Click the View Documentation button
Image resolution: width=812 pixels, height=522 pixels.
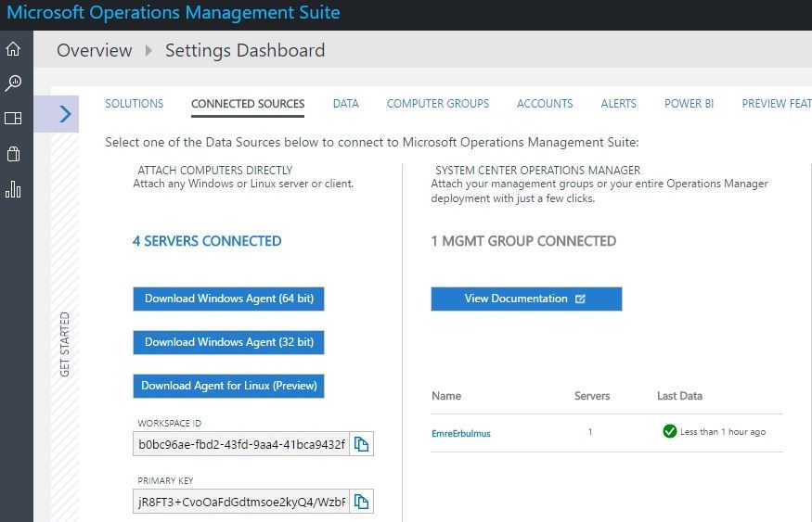click(526, 299)
